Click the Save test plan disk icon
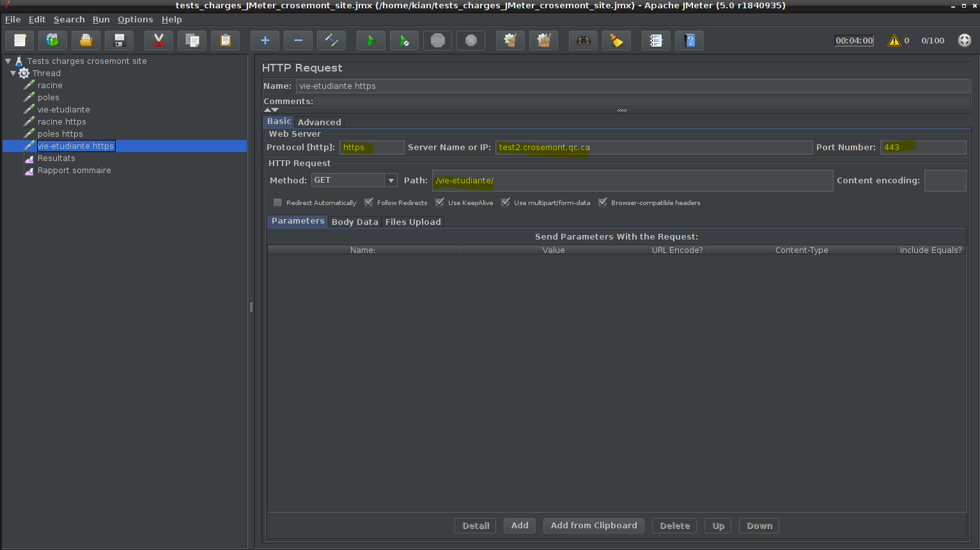The height and width of the screenshot is (550, 980). coord(119,41)
